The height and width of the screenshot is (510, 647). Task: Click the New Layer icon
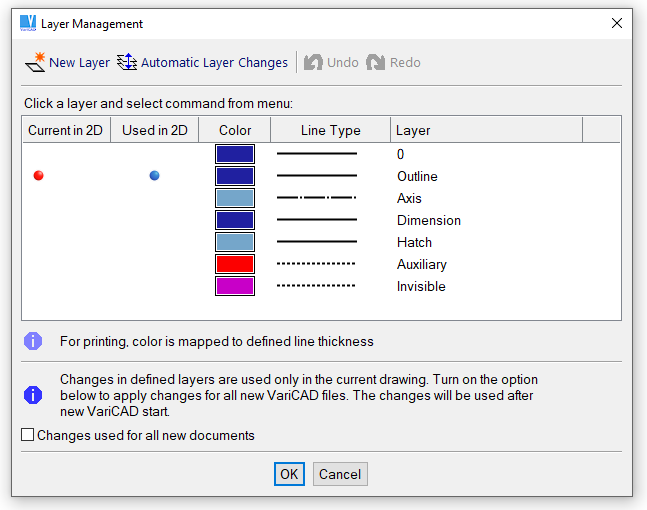pyautogui.click(x=35, y=62)
